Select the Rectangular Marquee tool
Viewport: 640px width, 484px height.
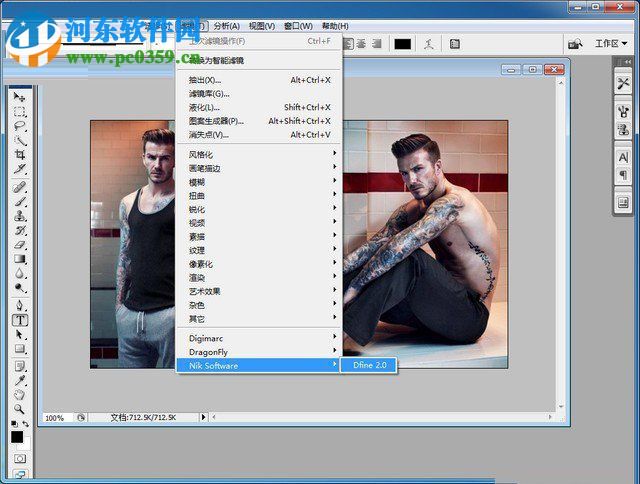tap(19, 111)
